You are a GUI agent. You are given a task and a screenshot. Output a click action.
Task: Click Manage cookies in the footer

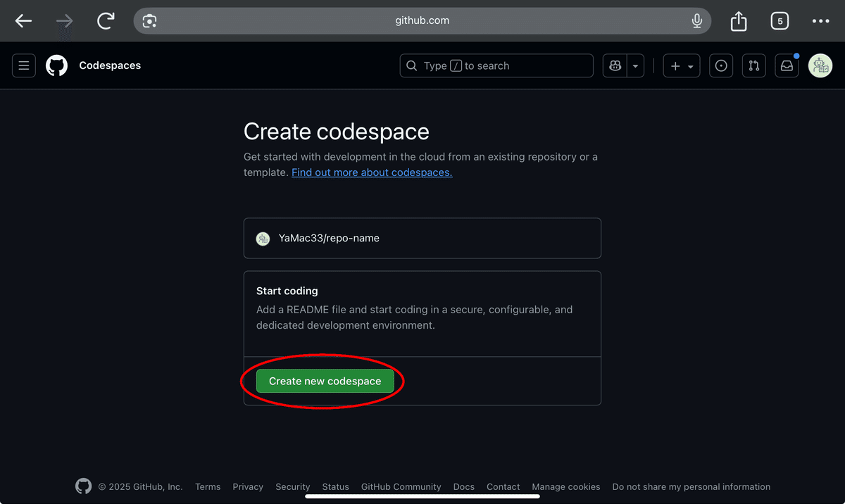pos(565,486)
